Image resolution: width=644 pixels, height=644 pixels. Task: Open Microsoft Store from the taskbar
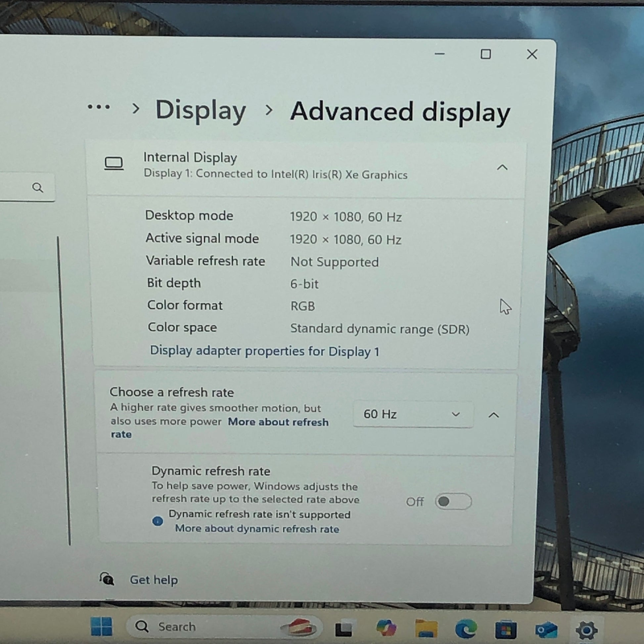click(505, 629)
